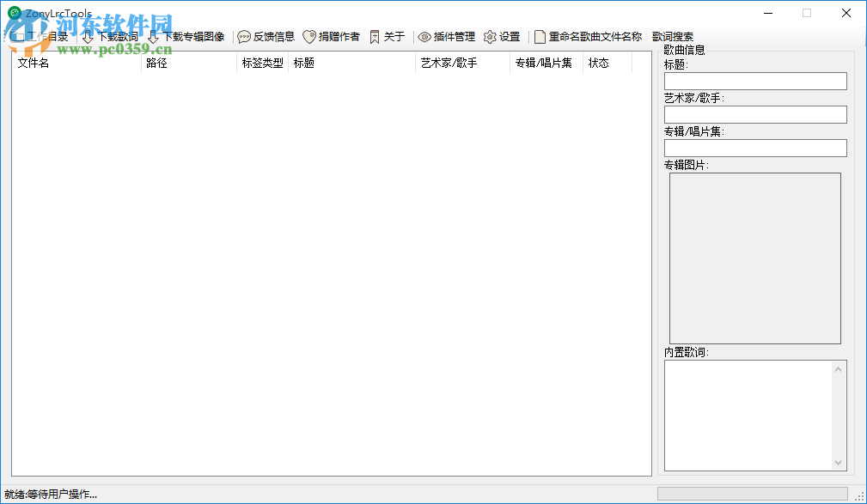Open the feedback (反馈信息) speech bubble icon
This screenshot has height=504, width=867.
[243, 36]
